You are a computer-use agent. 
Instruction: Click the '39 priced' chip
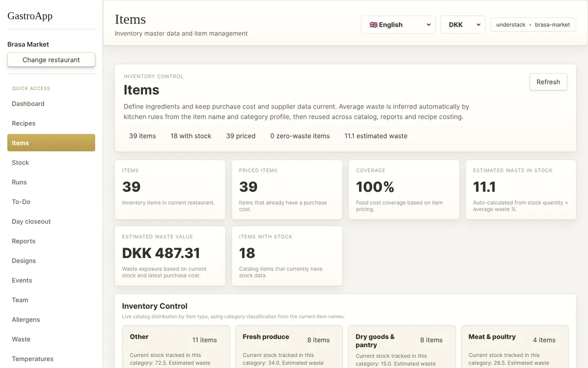tap(241, 136)
